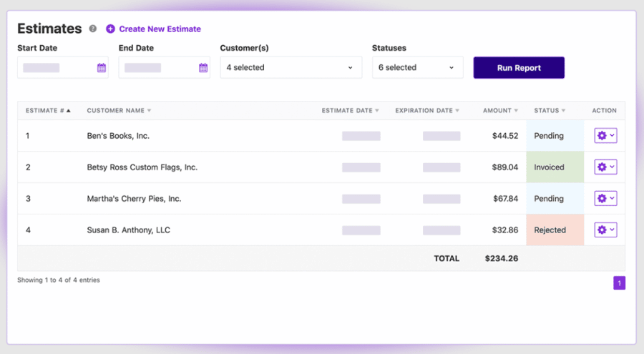Click the gear action icon for Martha's Cherry Pies
Viewport: 644px width, 354px height.
(602, 198)
